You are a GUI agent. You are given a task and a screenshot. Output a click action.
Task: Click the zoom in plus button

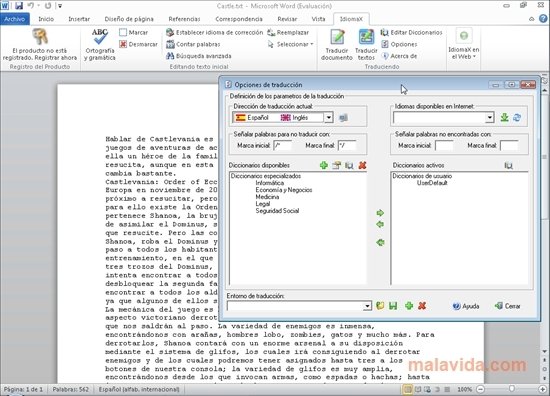[543, 389]
